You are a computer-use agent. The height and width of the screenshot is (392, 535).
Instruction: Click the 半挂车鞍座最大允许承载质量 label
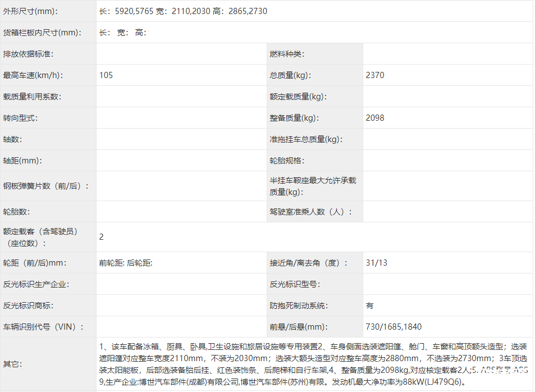pos(313,186)
